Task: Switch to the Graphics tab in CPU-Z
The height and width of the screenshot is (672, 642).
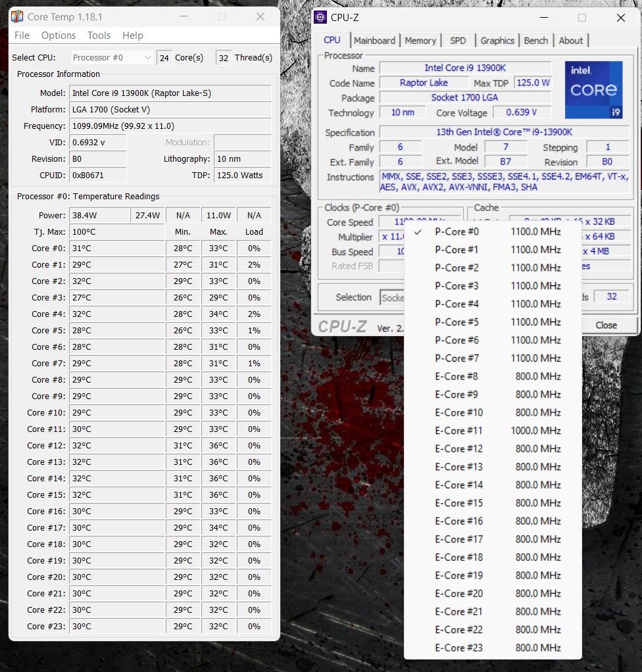Action: [x=497, y=40]
